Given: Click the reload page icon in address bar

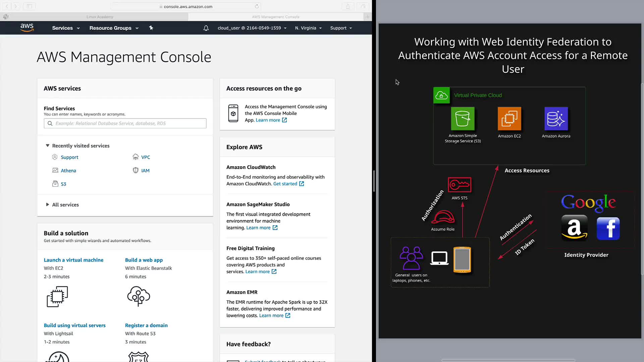Looking at the screenshot, I should click(257, 6).
